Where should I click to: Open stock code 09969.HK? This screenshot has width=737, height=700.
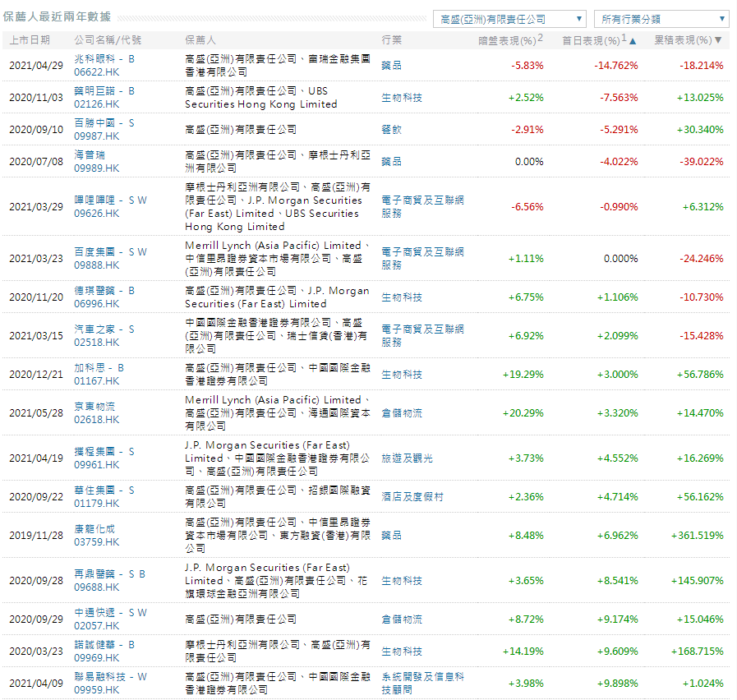pos(97,658)
